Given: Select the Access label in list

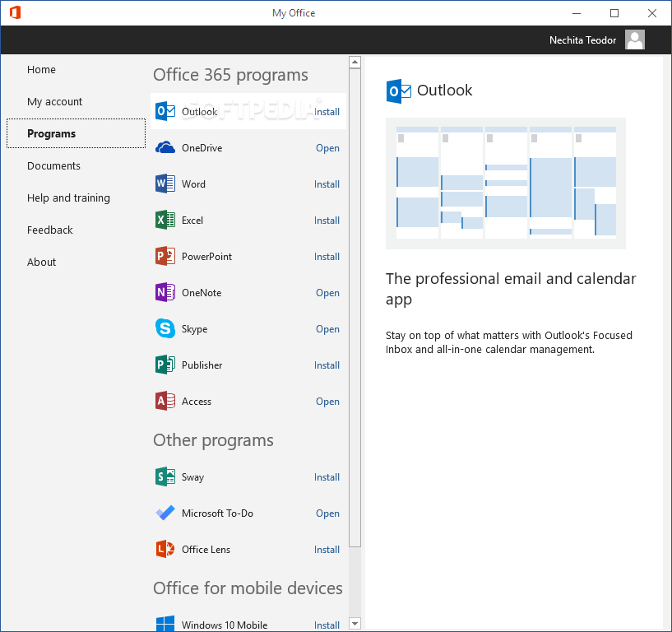Looking at the screenshot, I should coord(197,402).
